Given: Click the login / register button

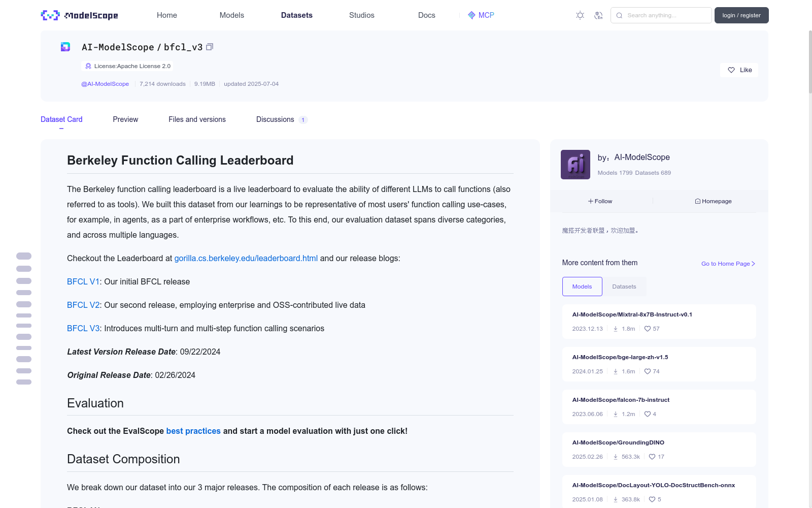Looking at the screenshot, I should point(741,15).
